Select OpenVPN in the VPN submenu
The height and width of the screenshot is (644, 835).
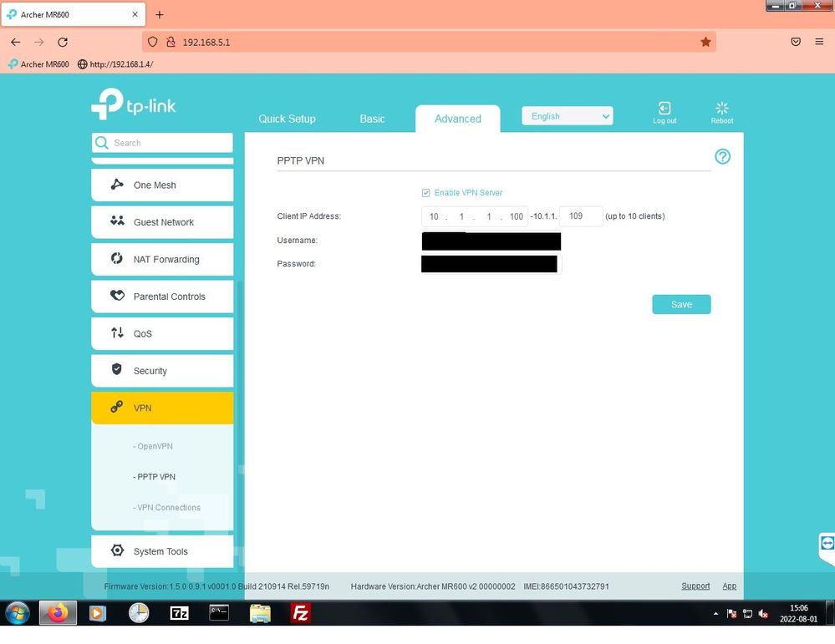pos(155,446)
